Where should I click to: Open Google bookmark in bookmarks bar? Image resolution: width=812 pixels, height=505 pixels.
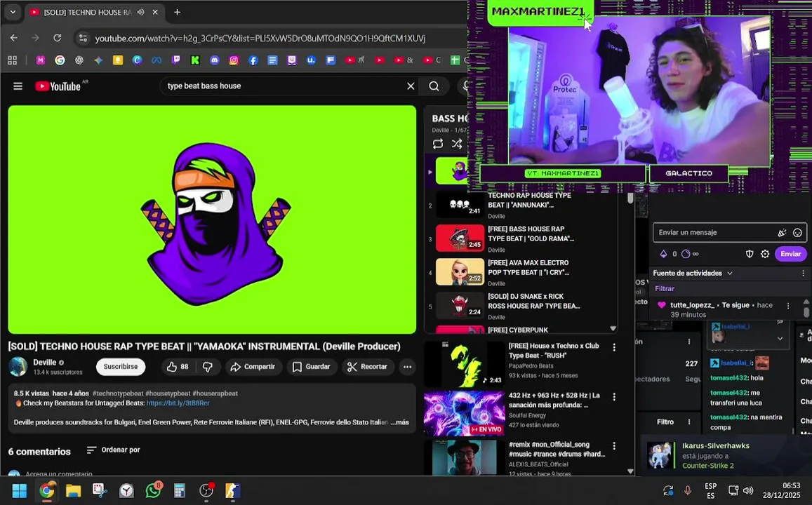coord(60,60)
